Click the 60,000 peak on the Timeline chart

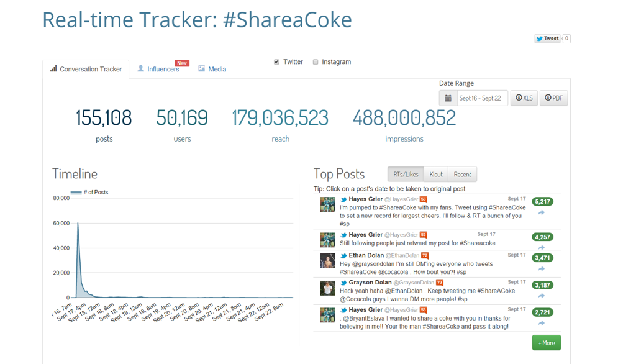pos(78,223)
